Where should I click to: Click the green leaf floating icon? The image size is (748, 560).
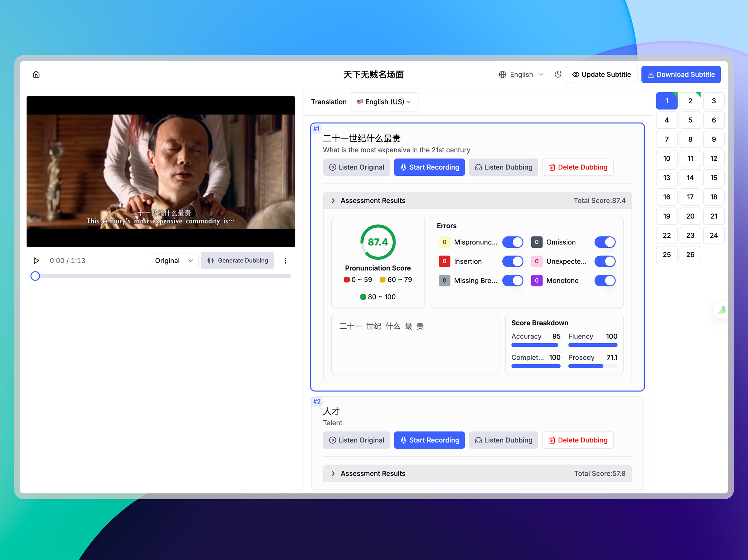tap(721, 310)
